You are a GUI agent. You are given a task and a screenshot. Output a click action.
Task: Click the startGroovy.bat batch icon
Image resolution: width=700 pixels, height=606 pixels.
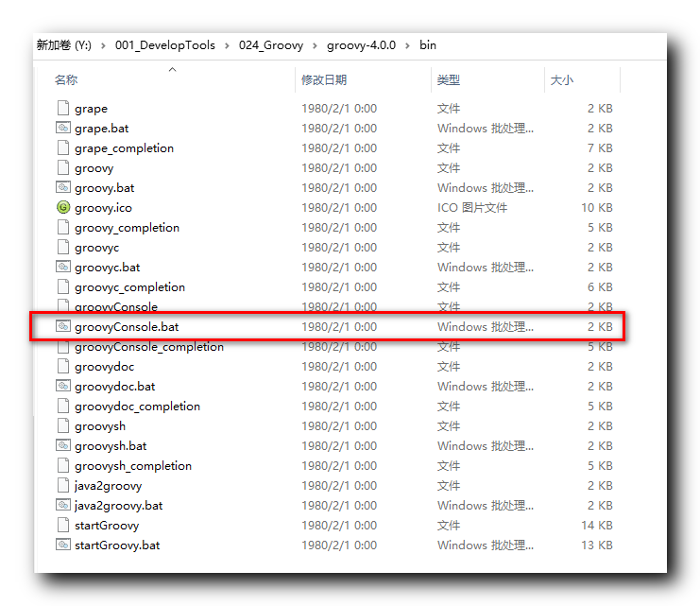(x=63, y=545)
